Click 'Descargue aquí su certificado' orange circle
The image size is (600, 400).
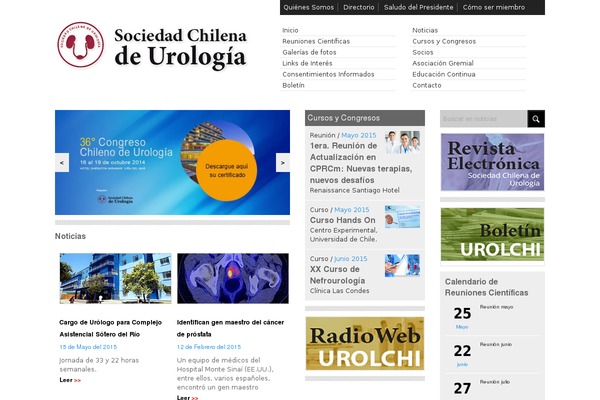coord(227,171)
